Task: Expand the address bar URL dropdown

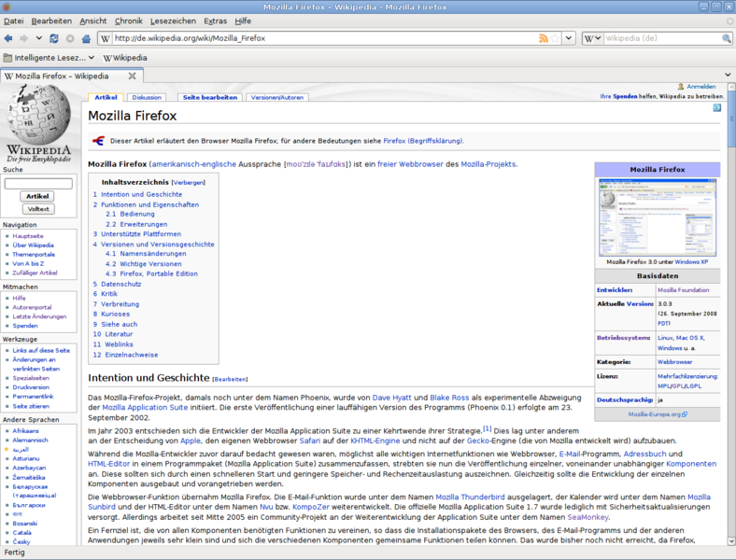Action: pyautogui.click(x=569, y=38)
